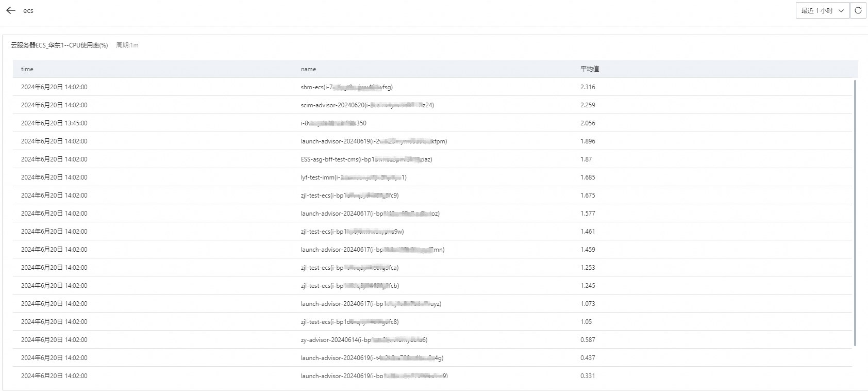Select launch-advisor-20240619 name ending 4g
The width and height of the screenshot is (868, 391).
coord(372,358)
